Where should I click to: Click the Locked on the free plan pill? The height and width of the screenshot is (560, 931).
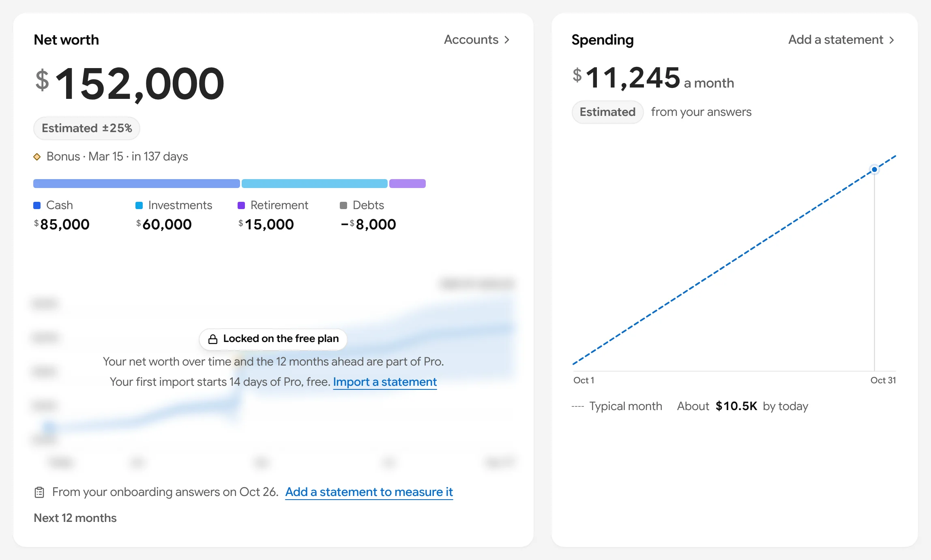pos(273,339)
